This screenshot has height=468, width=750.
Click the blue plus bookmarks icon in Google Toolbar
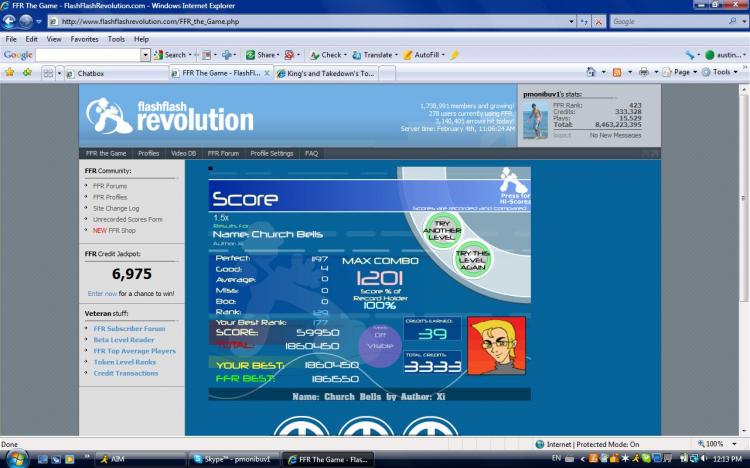click(x=227, y=55)
